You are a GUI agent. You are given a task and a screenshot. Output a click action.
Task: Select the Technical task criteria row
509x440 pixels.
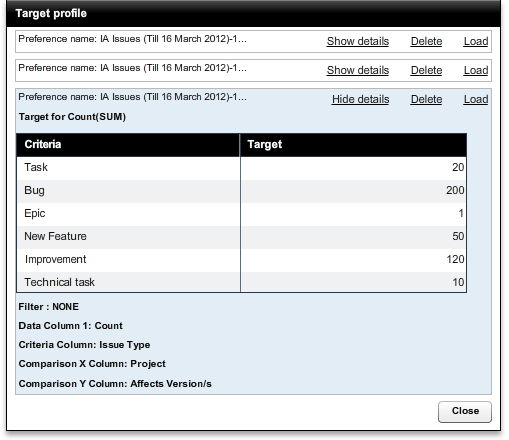(242, 282)
